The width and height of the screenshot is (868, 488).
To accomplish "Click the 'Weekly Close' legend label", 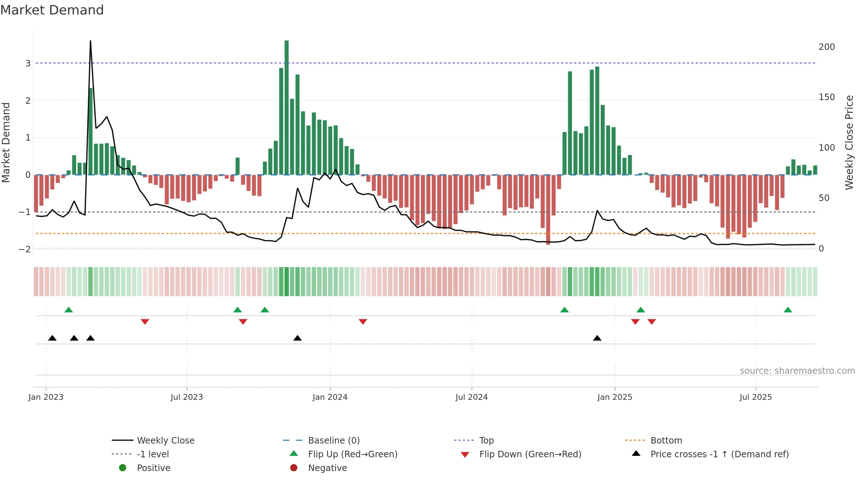I will tap(166, 440).
